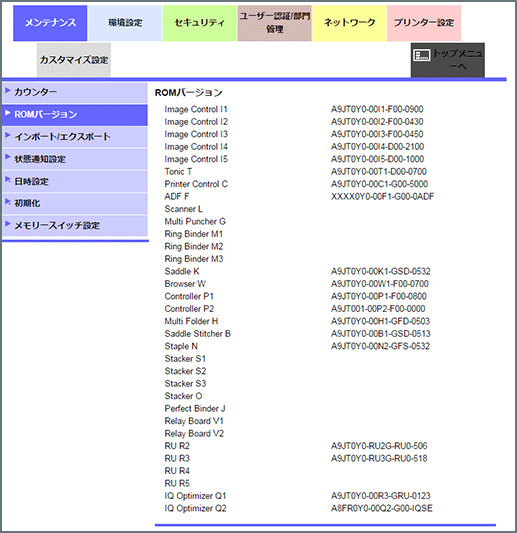Click the RU R2 label

pyautogui.click(x=177, y=446)
